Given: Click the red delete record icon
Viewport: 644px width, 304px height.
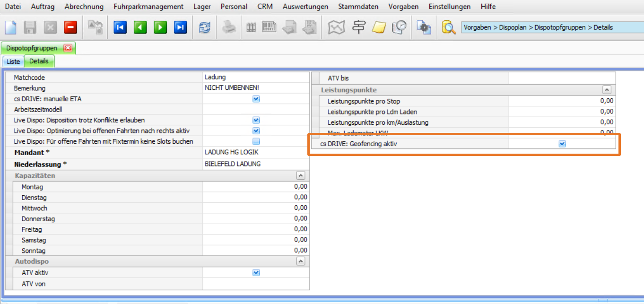Looking at the screenshot, I should pyautogui.click(x=70, y=27).
